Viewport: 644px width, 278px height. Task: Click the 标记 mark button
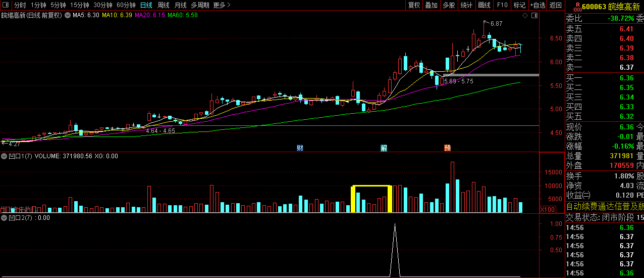[x=519, y=5]
